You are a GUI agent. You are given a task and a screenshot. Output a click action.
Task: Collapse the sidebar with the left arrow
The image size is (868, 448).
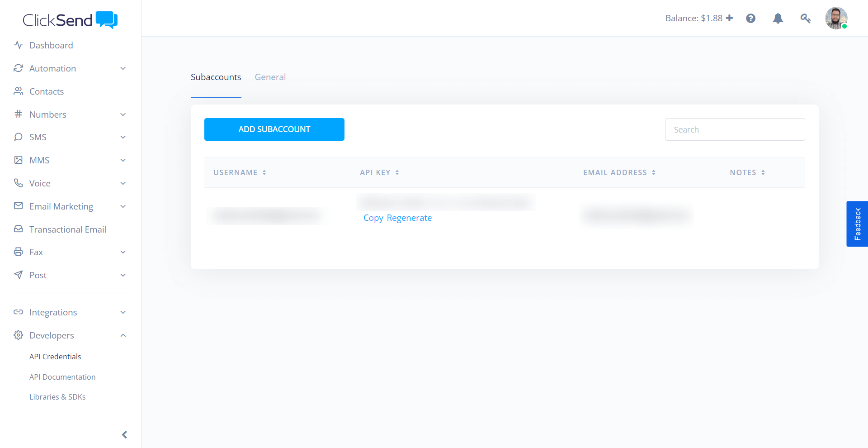(124, 435)
